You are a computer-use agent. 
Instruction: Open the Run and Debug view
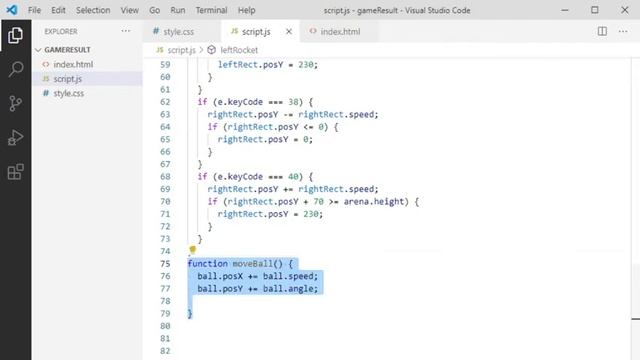[15, 138]
